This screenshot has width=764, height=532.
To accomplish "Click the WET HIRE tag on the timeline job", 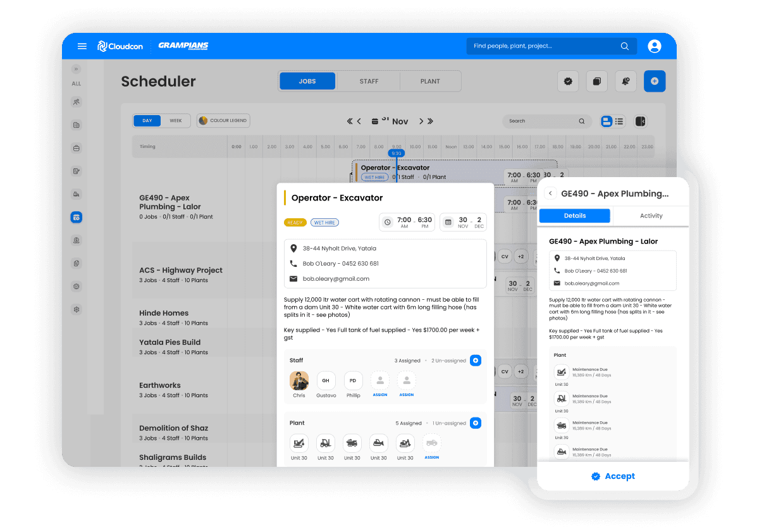I will point(374,178).
